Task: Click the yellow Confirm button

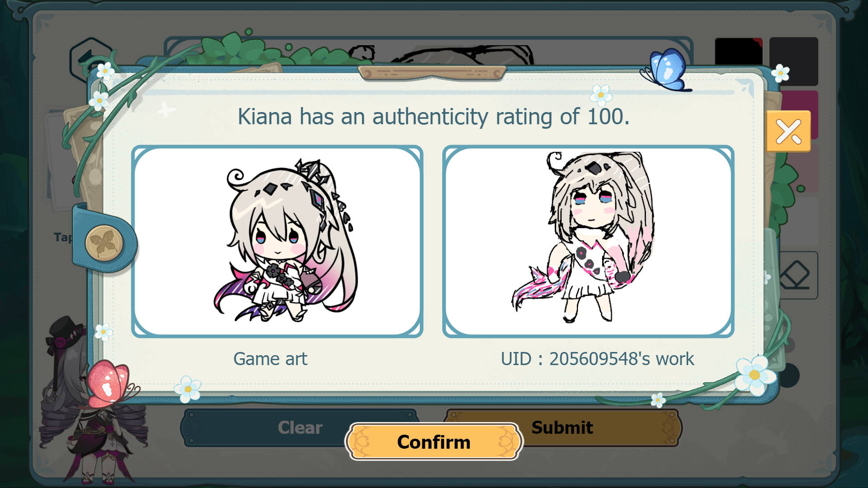Action: coord(434,441)
